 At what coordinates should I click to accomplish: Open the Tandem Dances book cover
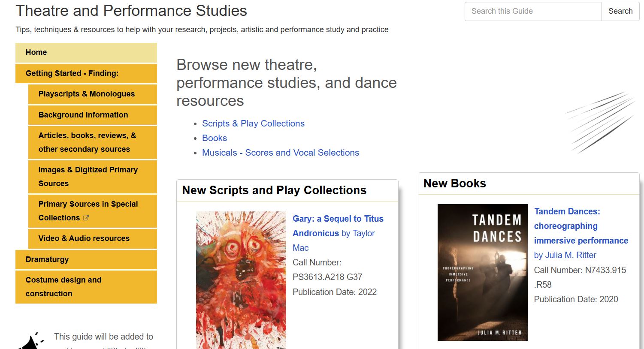tap(482, 272)
